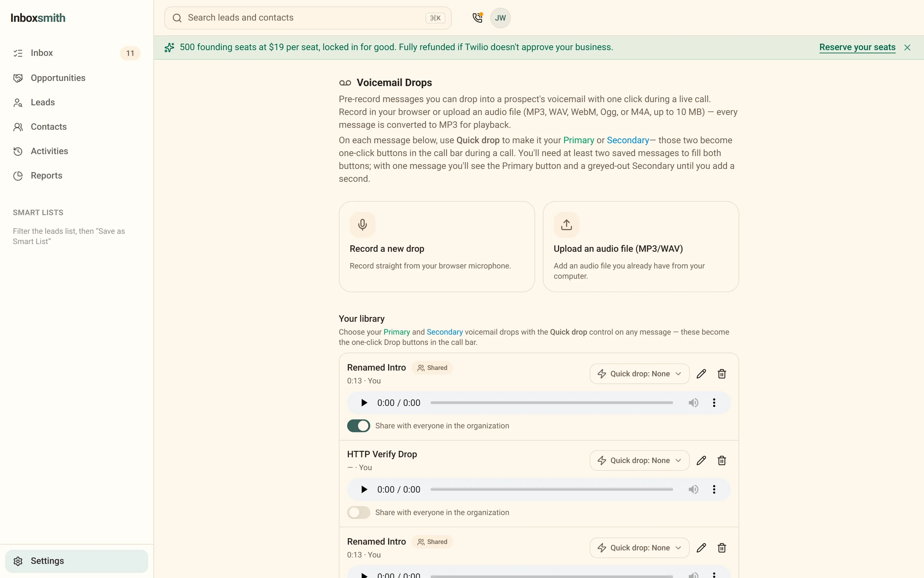The width and height of the screenshot is (924, 578).
Task: Click the Your library heading
Action: coord(362,319)
